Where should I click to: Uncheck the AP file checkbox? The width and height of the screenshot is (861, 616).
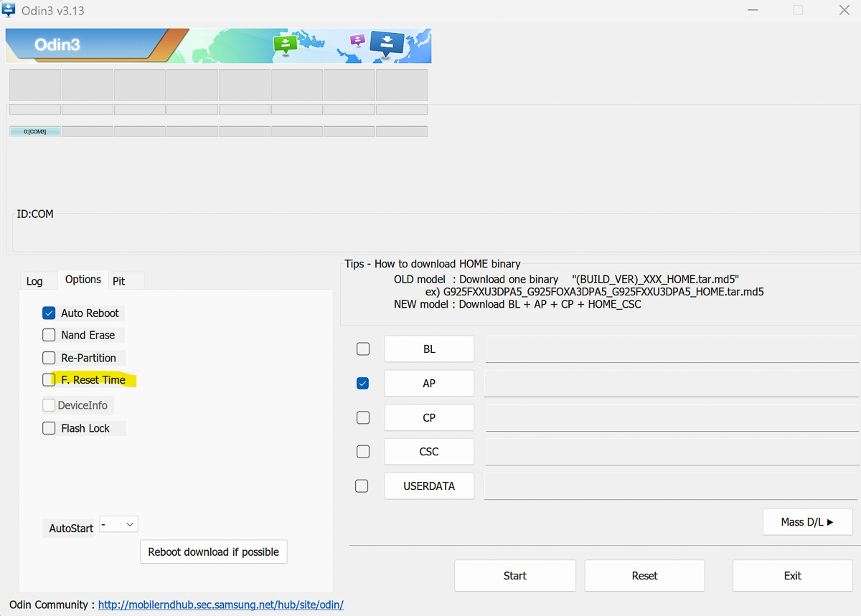pyautogui.click(x=363, y=383)
